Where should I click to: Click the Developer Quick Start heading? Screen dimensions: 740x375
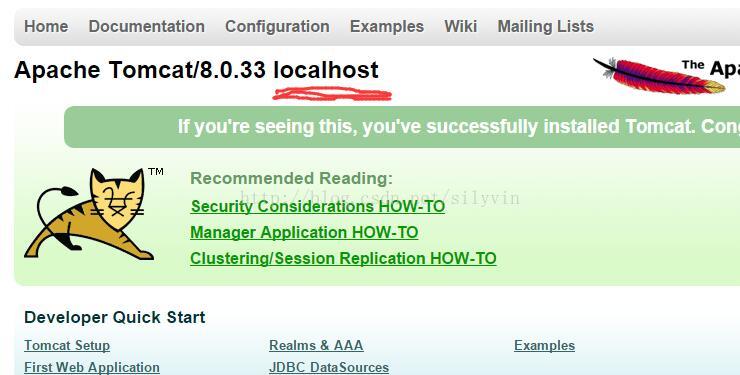[115, 317]
